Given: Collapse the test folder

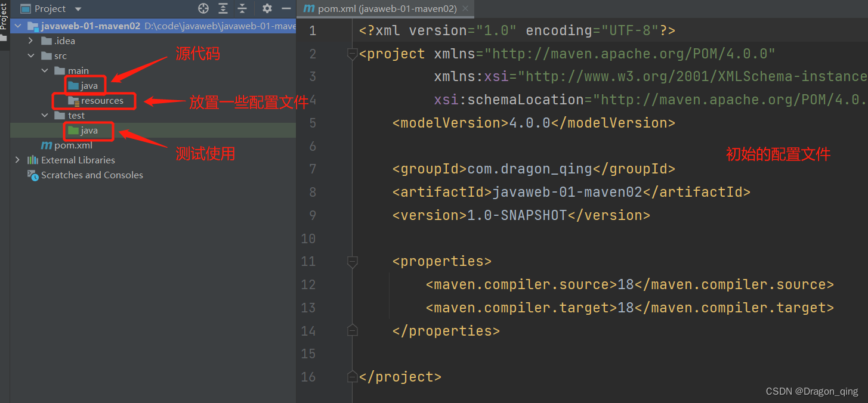Looking at the screenshot, I should coord(45,115).
